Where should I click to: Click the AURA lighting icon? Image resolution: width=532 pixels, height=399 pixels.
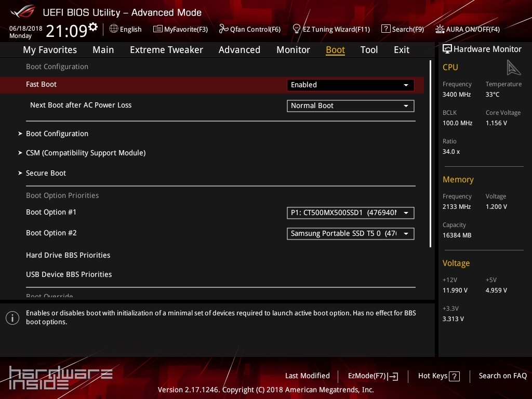point(440,29)
